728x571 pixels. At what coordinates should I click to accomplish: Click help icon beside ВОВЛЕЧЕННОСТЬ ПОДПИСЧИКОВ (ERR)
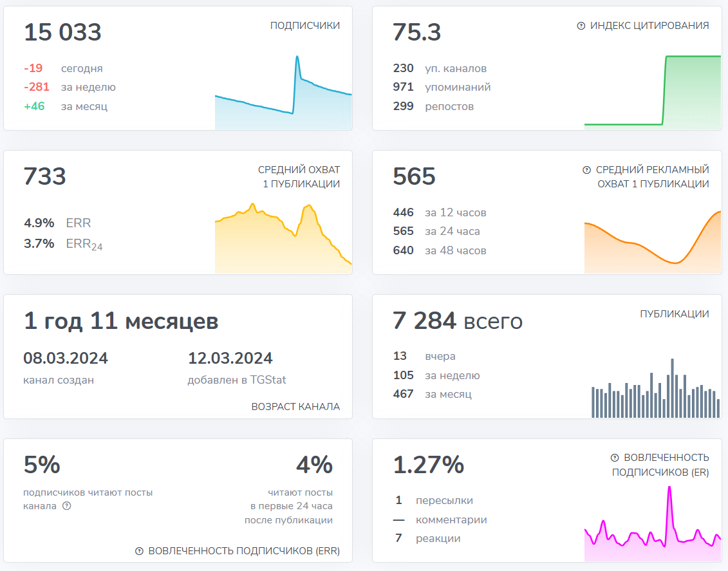pyautogui.click(x=139, y=551)
